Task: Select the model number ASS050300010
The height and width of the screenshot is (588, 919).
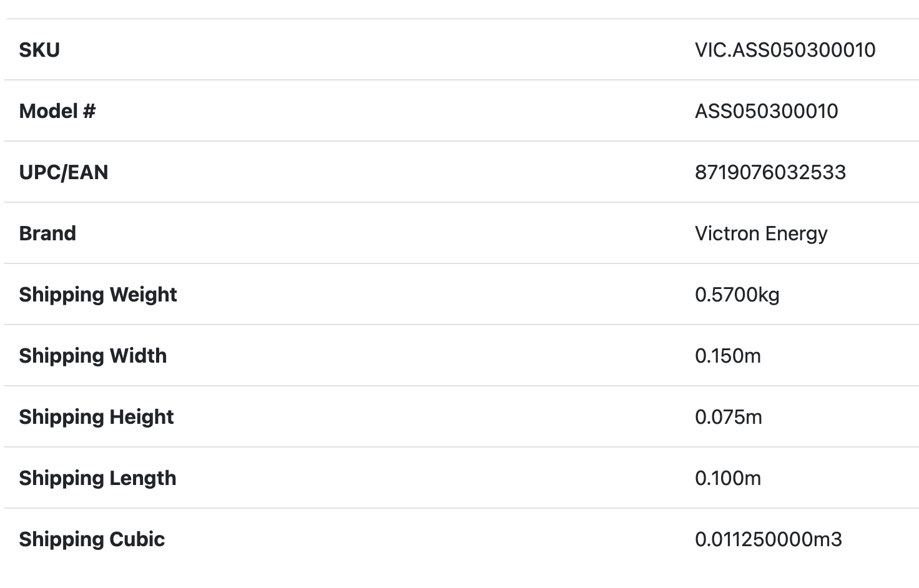Action: (766, 111)
